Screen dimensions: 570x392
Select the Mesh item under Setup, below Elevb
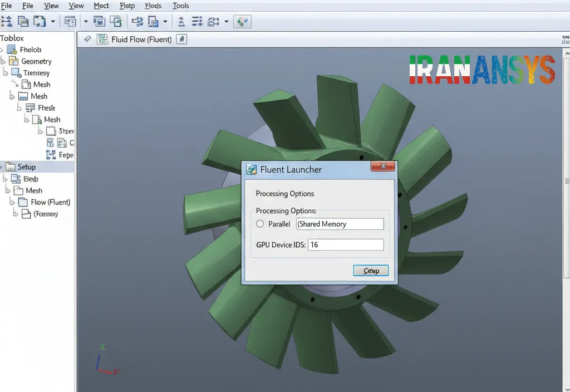34,190
